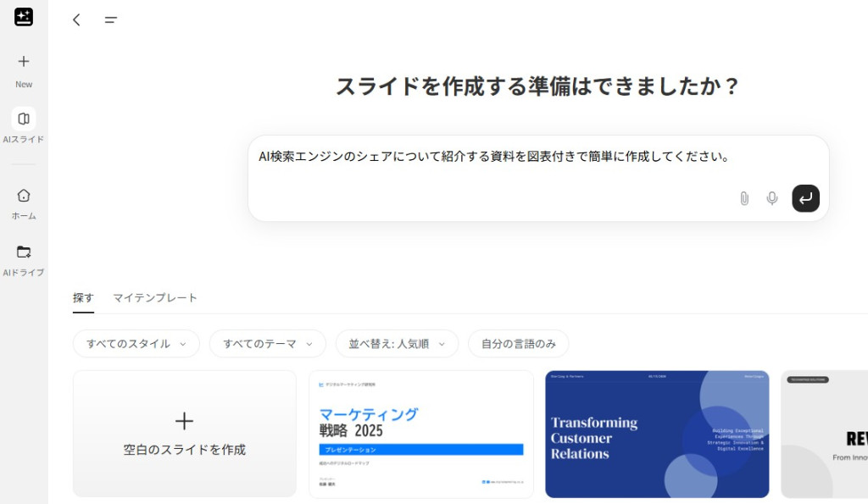Screen dimensions: 868x504
Task: Open AIドライブ from the sidebar
Action: 23,257
